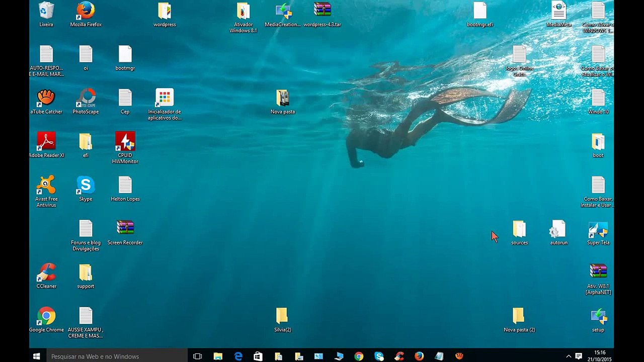Open CCleaner from the taskbar
644x362 pixels.
399,356
